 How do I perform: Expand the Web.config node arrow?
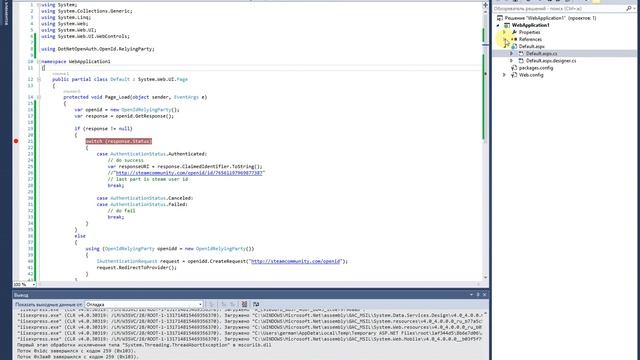pyautogui.click(x=504, y=75)
